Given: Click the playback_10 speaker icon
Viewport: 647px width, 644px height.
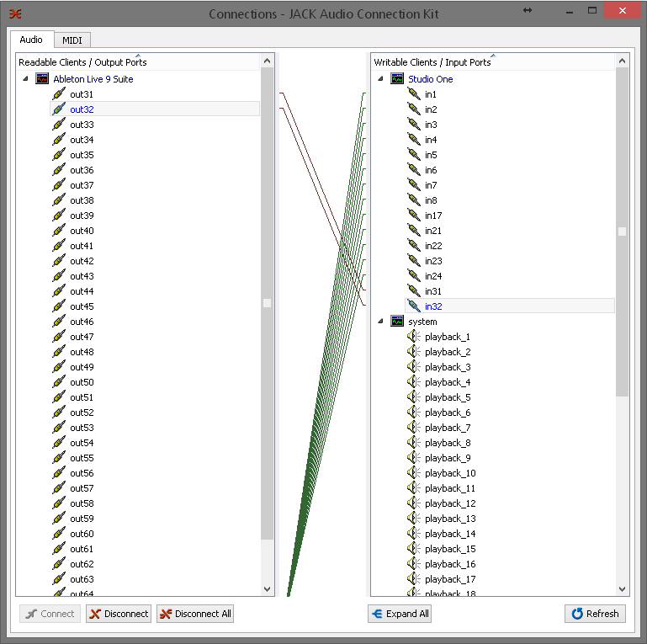Looking at the screenshot, I should [x=413, y=473].
